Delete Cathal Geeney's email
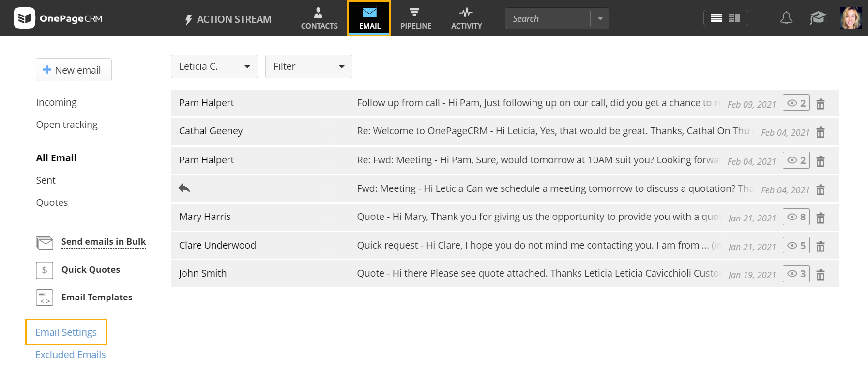868x376 pixels. [821, 132]
